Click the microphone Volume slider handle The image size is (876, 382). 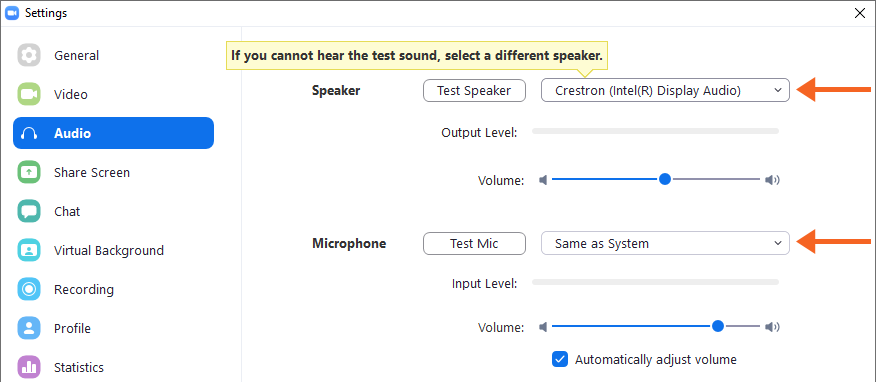pyautogui.click(x=718, y=326)
